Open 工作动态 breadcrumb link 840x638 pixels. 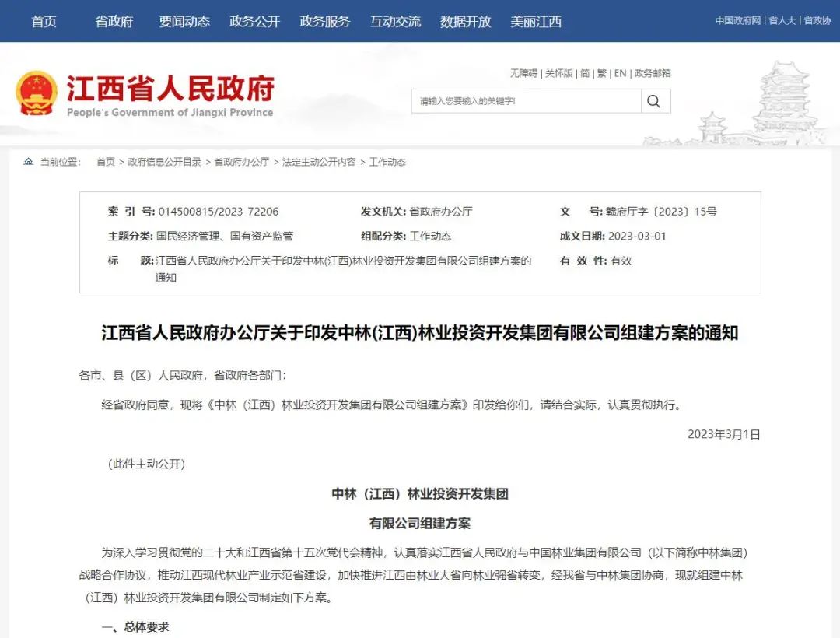387,162
